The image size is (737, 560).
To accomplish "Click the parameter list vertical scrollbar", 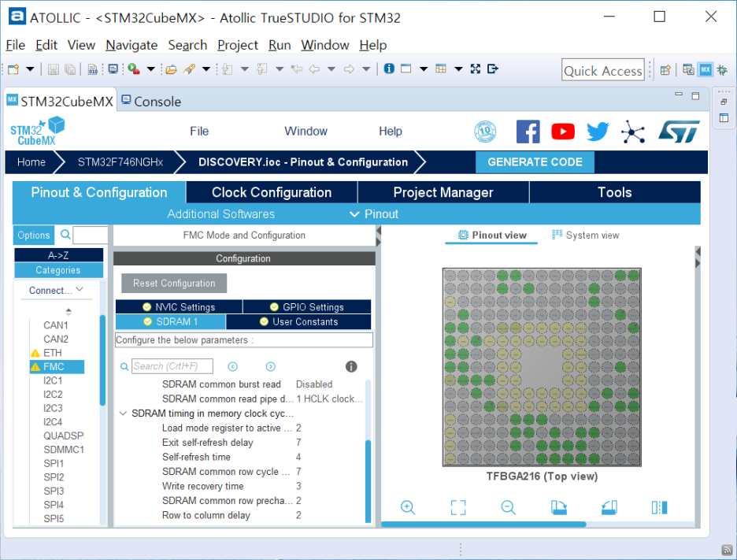I will 368,480.
